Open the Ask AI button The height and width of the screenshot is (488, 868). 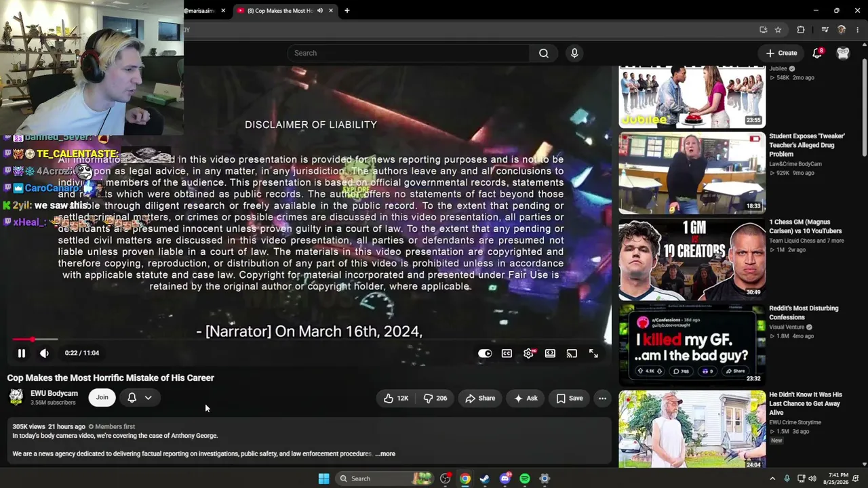(526, 398)
